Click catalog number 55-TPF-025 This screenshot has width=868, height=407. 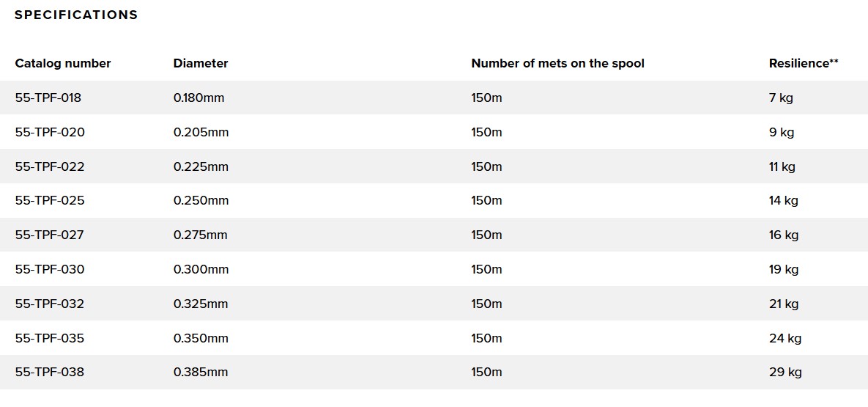50,200
